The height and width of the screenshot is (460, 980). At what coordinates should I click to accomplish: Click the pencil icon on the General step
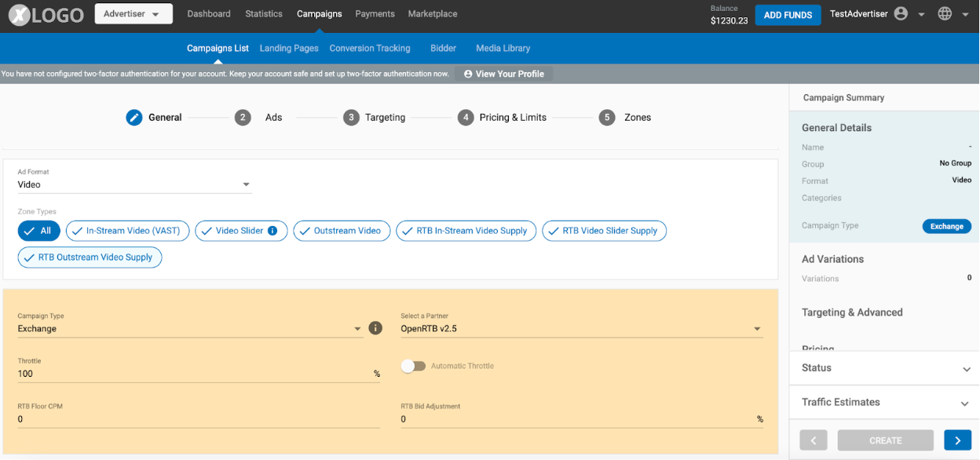133,117
